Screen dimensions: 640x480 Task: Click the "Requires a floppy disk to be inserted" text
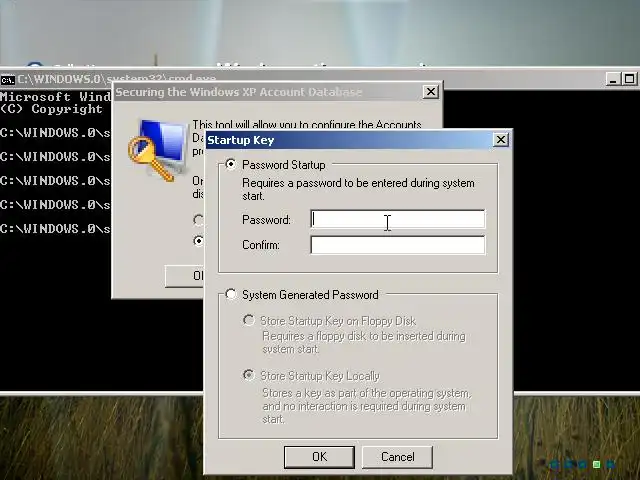pyautogui.click(x=364, y=342)
